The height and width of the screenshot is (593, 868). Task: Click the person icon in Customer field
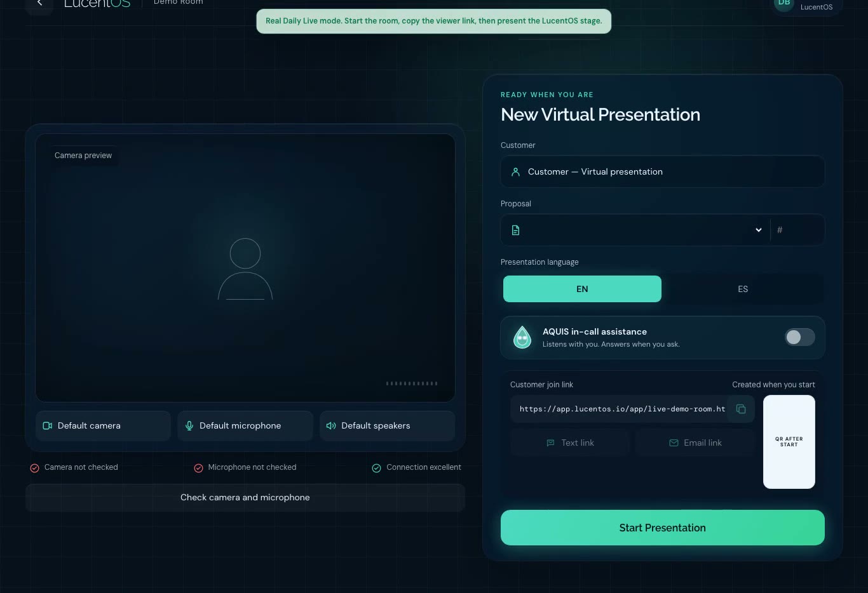[x=516, y=172]
